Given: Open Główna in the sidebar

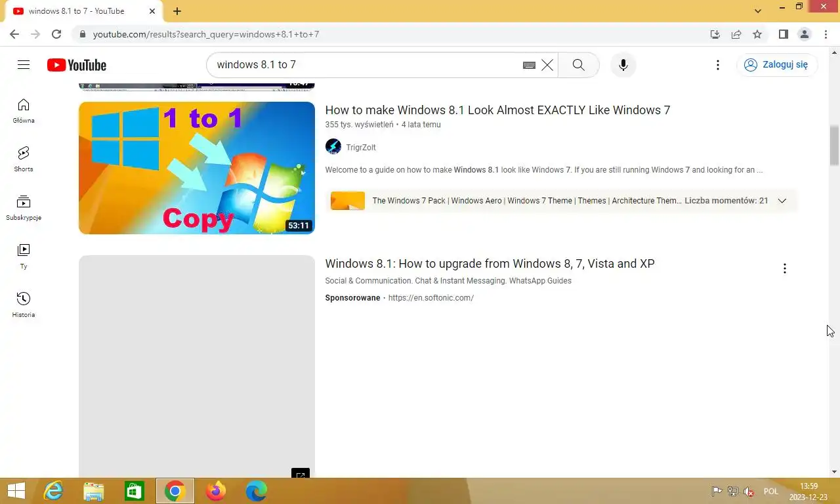Looking at the screenshot, I should pyautogui.click(x=24, y=111).
